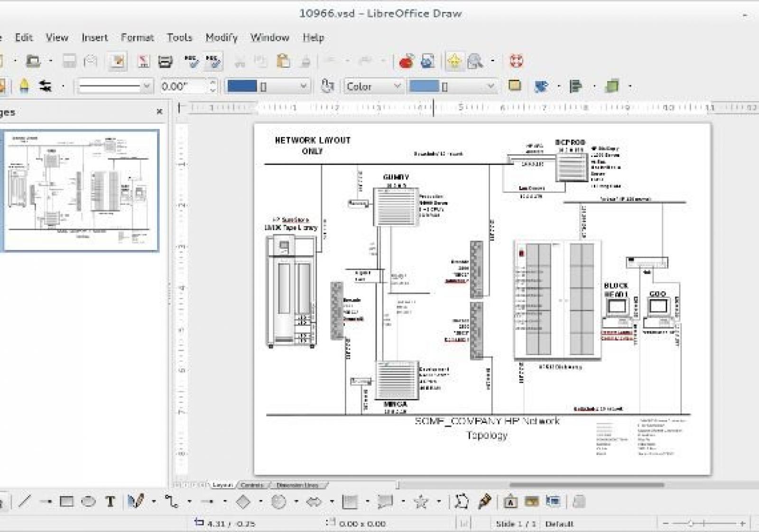Click the Paste clipboard icon
759x532 pixels.
[283, 61]
